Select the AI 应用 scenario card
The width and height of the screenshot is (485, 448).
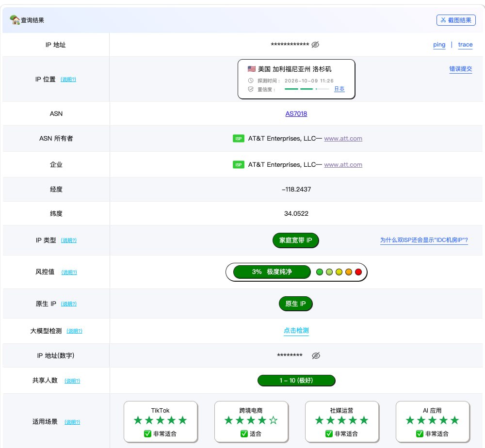pyautogui.click(x=433, y=422)
